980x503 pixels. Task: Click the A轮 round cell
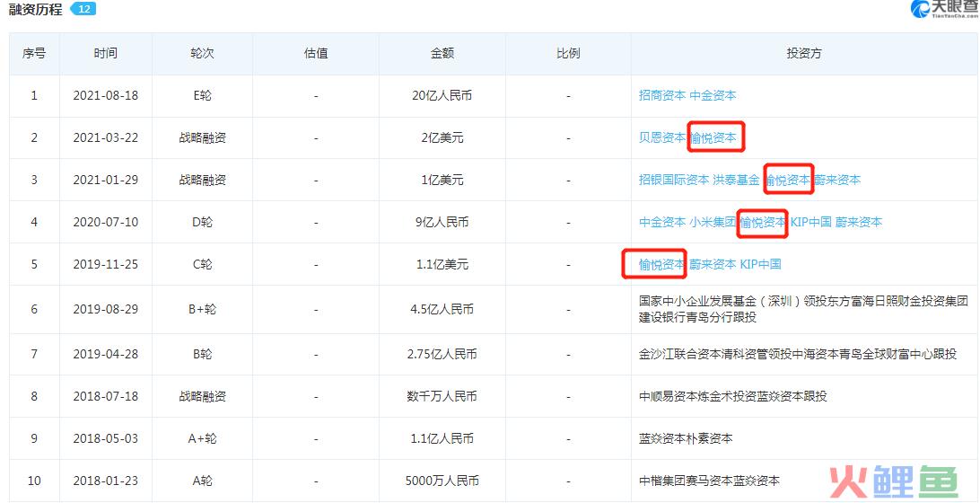point(203,481)
